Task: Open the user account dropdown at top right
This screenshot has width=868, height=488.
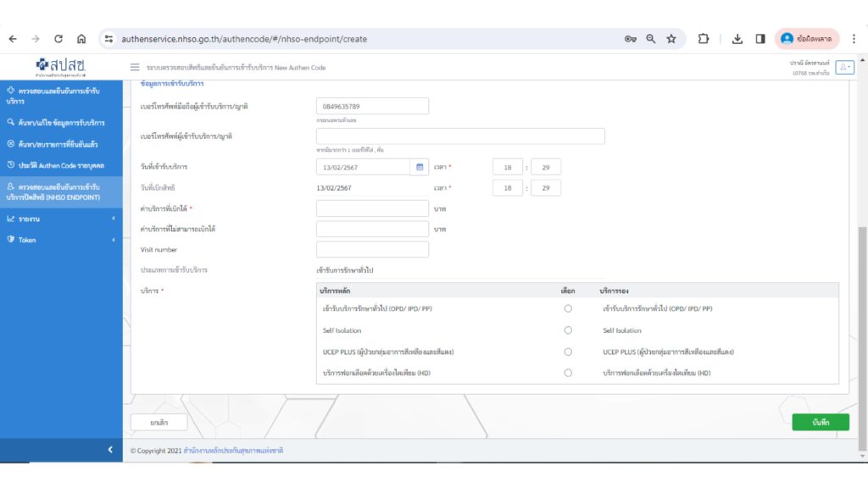Action: tap(844, 68)
